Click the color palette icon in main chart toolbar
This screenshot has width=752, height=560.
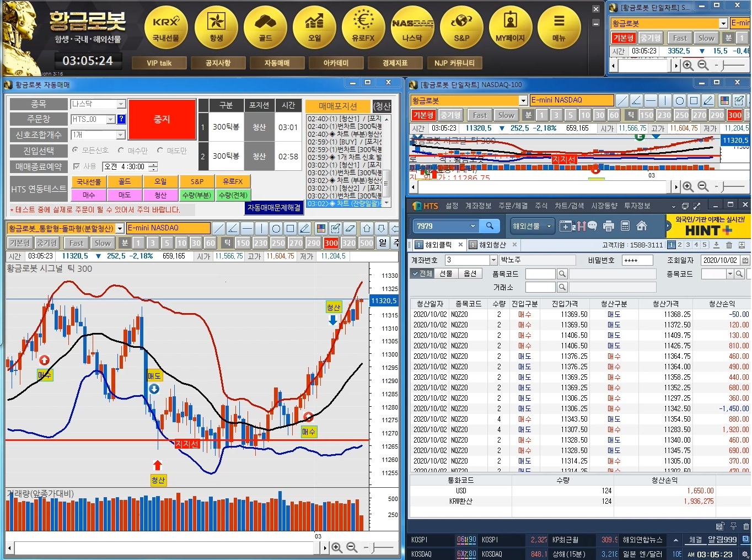[321, 228]
